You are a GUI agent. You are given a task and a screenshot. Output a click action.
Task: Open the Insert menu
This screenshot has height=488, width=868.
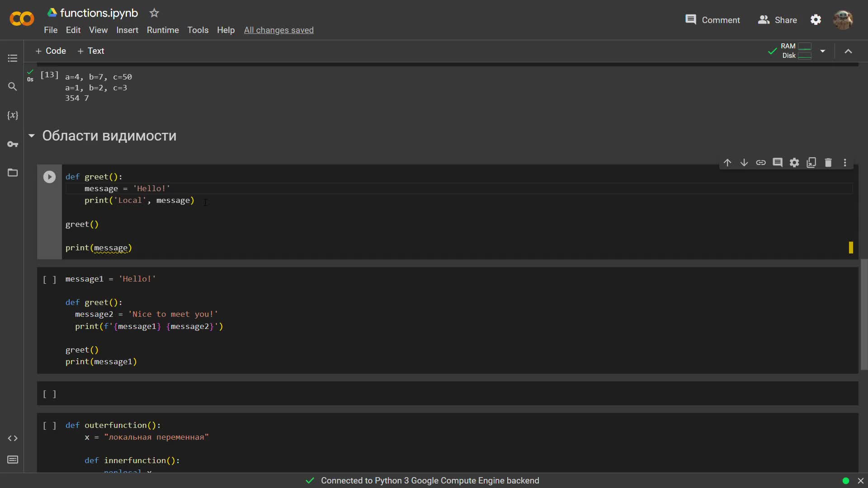point(127,30)
